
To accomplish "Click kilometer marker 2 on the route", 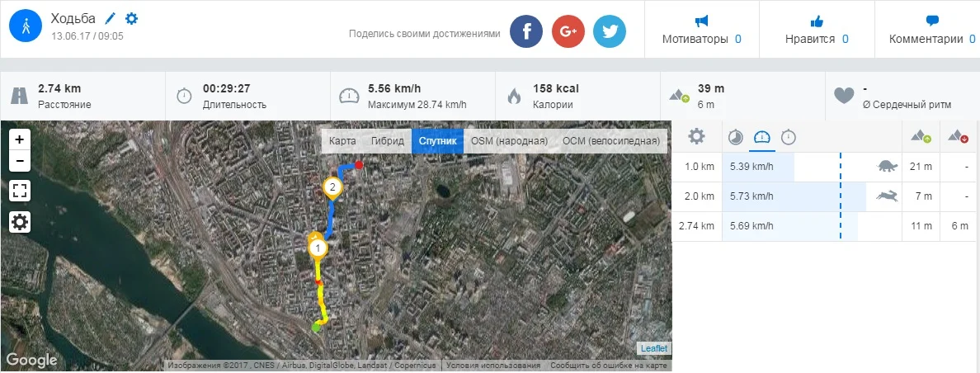I will 332,188.
